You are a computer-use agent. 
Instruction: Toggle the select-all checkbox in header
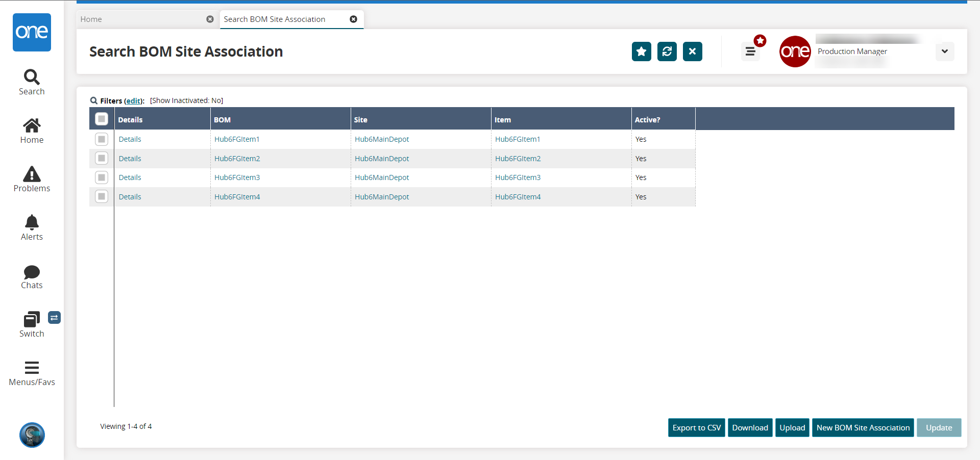tap(102, 119)
